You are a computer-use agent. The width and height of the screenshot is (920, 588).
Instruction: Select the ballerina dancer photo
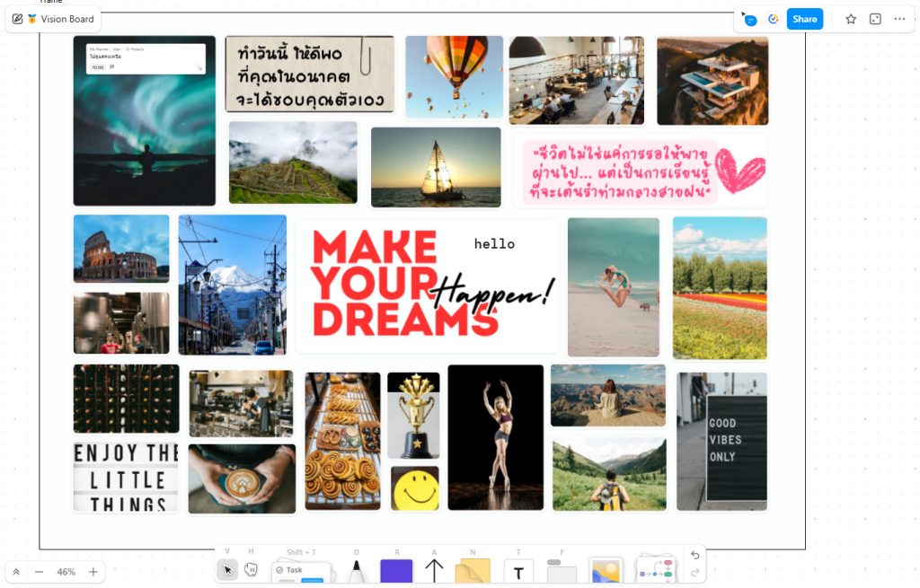point(496,437)
